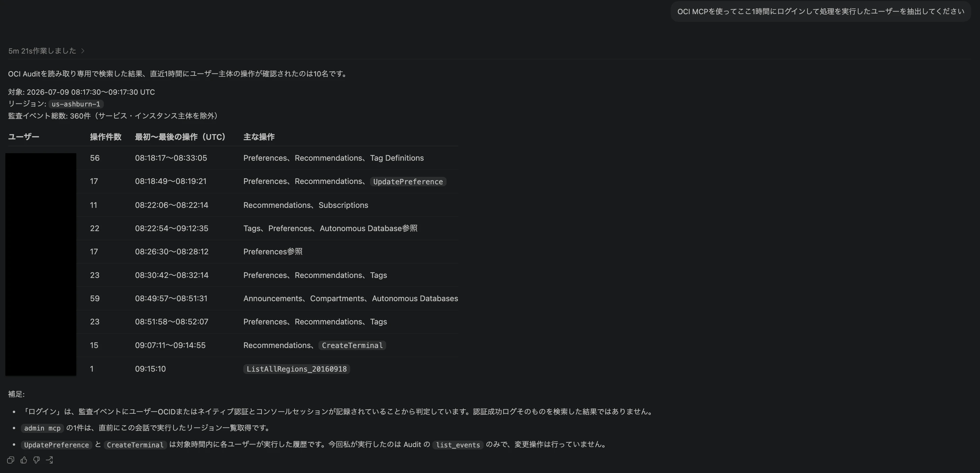The width and height of the screenshot is (980, 473).
Task: Click 'Announcements、Compartments、Autonomous Databases' cell
Action: coord(351,298)
